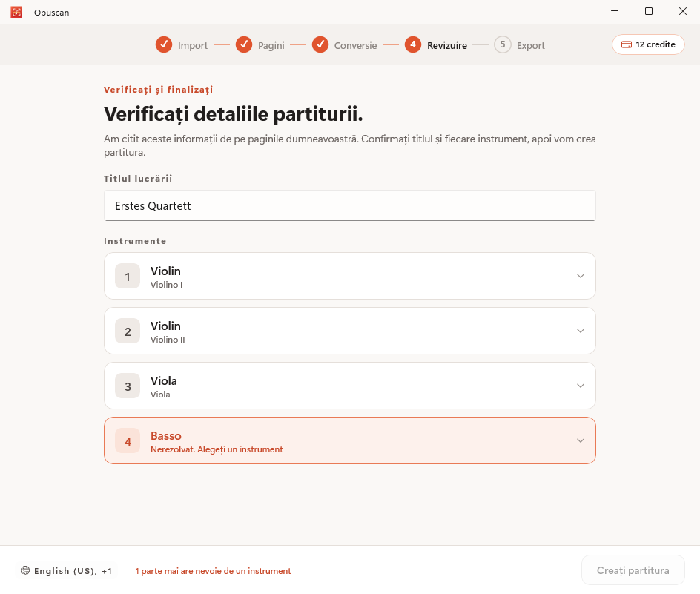This screenshot has width=700, height=594.
Task: Click the Pagini step checkmark icon
Action: pyautogui.click(x=244, y=44)
